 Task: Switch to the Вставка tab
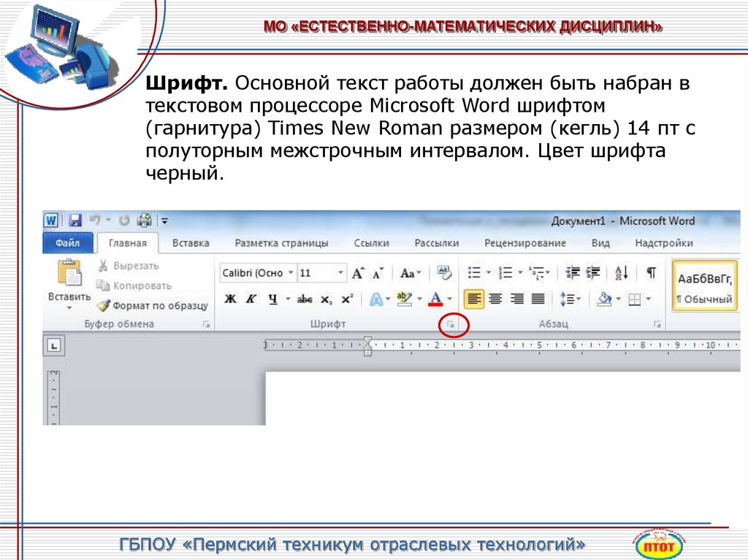(x=191, y=243)
